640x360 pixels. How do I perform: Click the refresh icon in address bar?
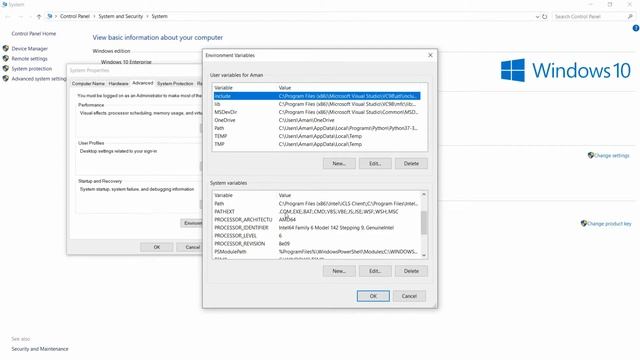[544, 16]
